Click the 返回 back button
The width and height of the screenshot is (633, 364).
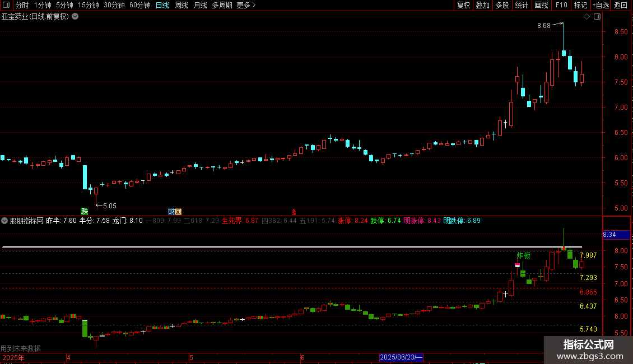621,5
